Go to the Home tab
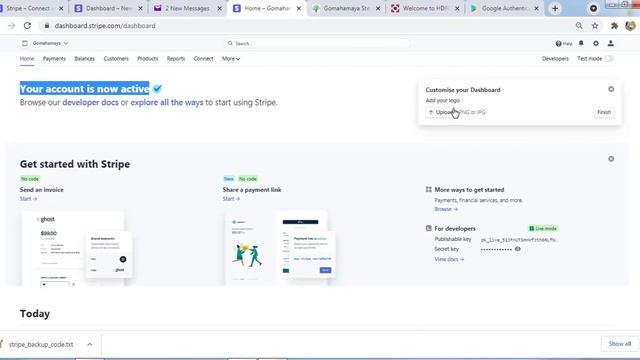The image size is (640, 360). tap(27, 59)
